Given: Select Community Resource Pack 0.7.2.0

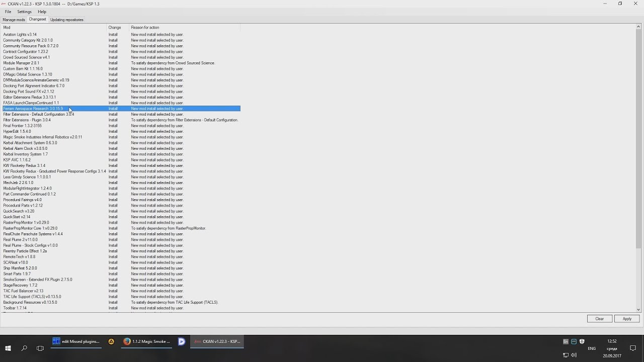Looking at the screenshot, I should [121, 46].
